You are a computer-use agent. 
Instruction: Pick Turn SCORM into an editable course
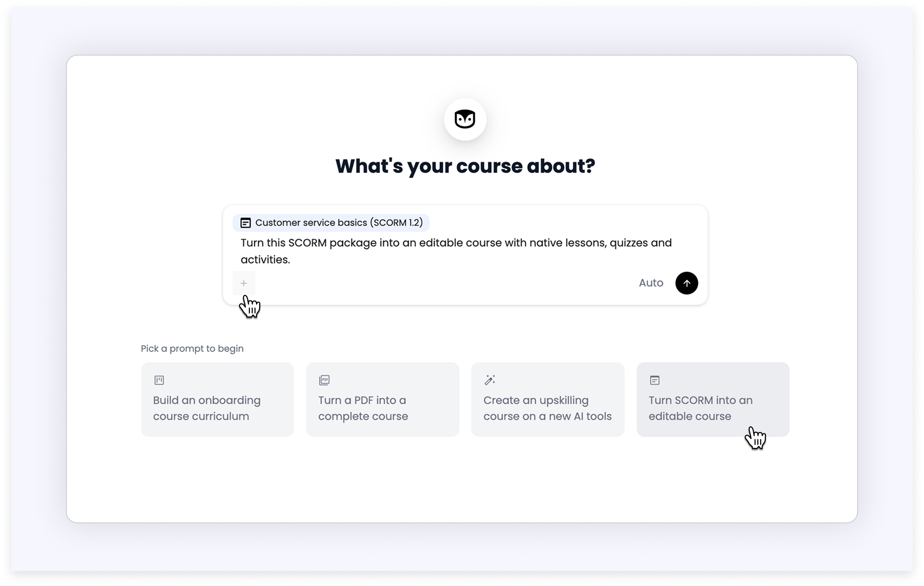tap(713, 399)
